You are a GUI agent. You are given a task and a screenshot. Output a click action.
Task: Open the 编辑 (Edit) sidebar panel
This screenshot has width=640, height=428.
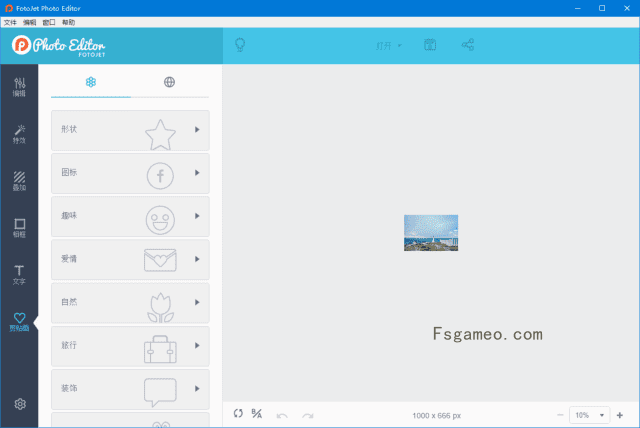point(19,86)
